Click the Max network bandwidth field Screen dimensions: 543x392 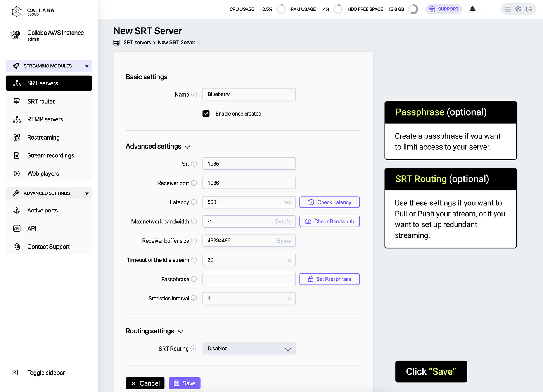(249, 221)
